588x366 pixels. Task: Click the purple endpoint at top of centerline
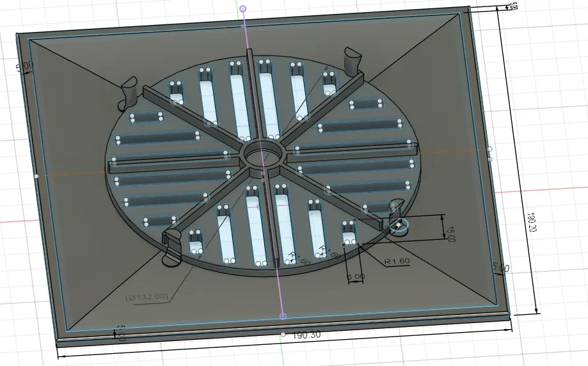[x=242, y=9]
